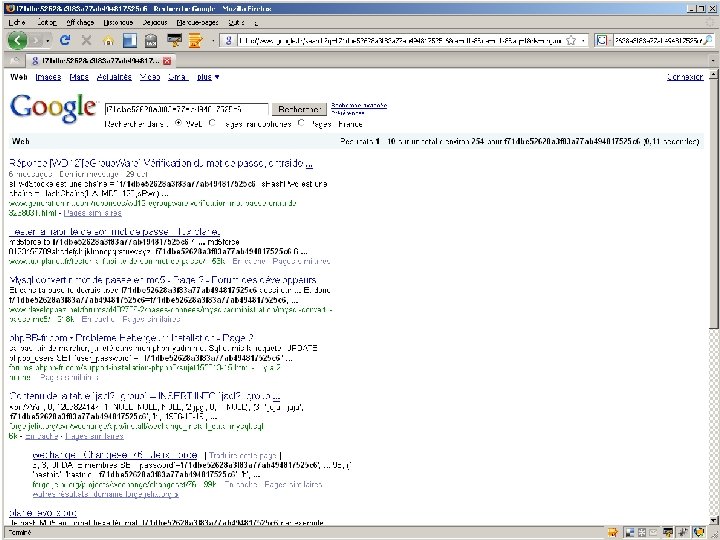This screenshot has width=720, height=540.
Task: Open the Gmail link
Action: [x=178, y=77]
